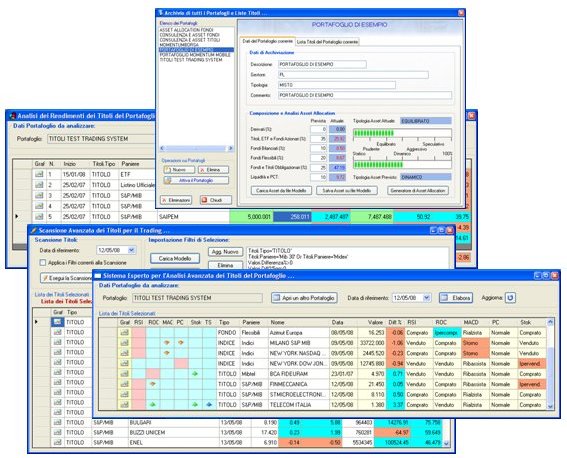Click the Elabora button

[x=456, y=298]
